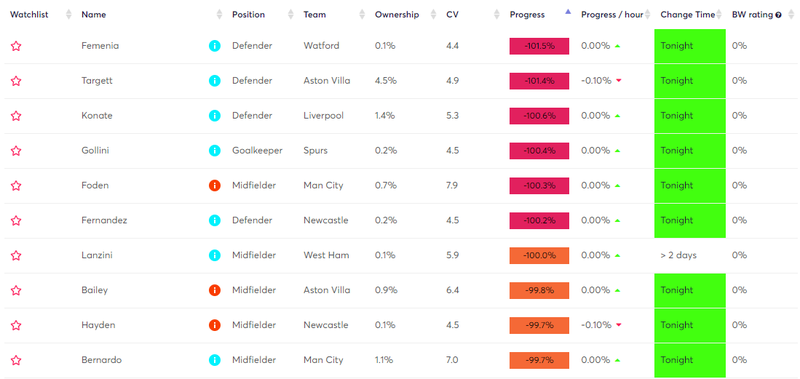Screen dimensions: 800x379
Task: Open Hayden's red info icon
Action: click(x=215, y=325)
